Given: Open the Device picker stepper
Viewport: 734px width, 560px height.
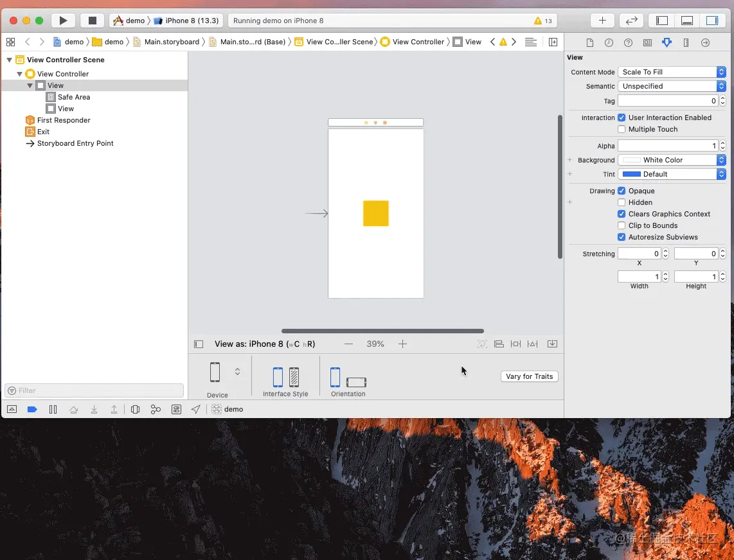Looking at the screenshot, I should tap(237, 371).
